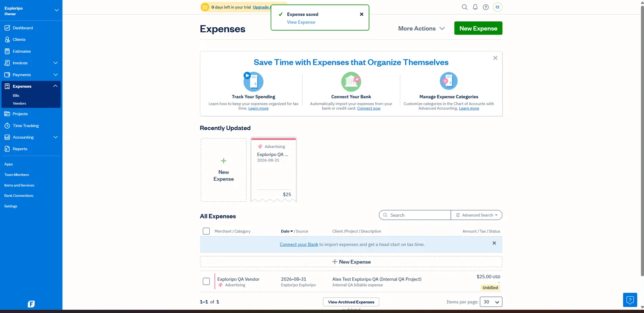Click the Payments icon in sidebar
The height and width of the screenshot is (313, 644).
click(x=7, y=75)
